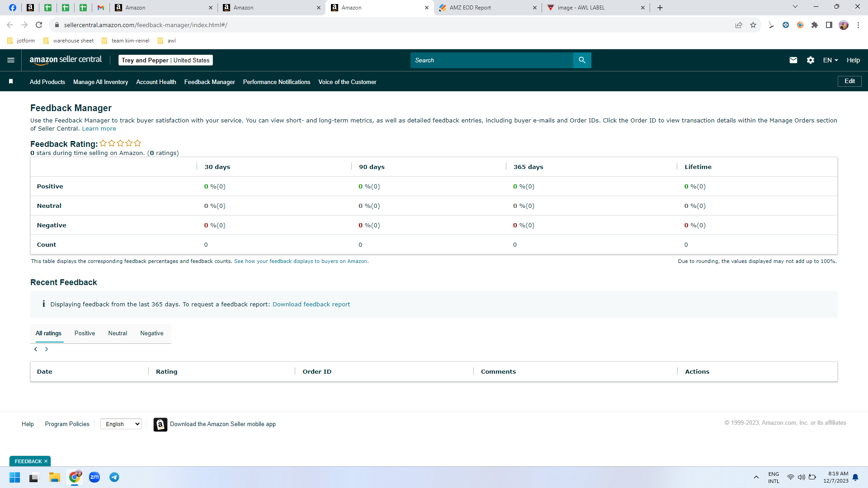Click Download the Amazon Seller mobile app link
Image resolution: width=868 pixels, height=488 pixels.
coord(223,424)
